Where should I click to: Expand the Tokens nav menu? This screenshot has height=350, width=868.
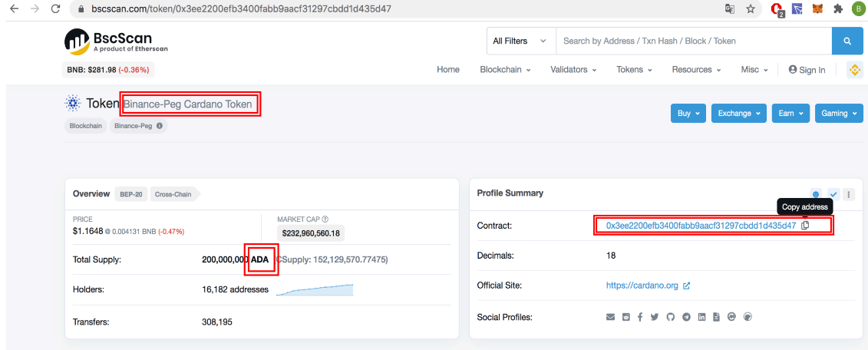pos(635,70)
